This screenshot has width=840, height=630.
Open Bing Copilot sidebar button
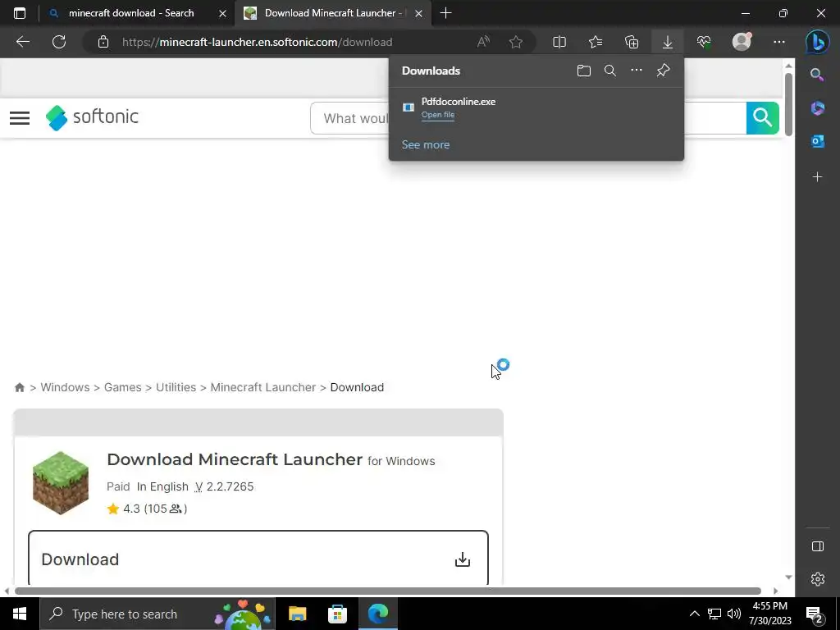tap(818, 42)
